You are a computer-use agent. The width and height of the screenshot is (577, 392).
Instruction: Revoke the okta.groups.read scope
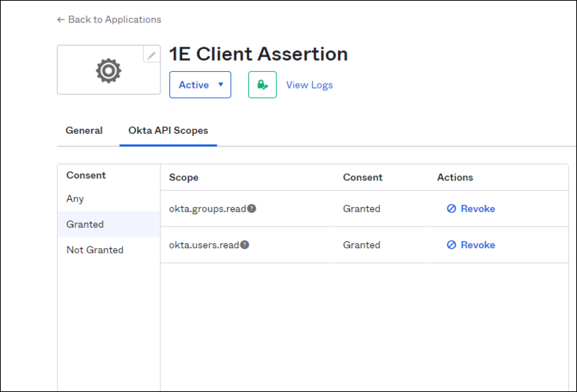pos(471,209)
